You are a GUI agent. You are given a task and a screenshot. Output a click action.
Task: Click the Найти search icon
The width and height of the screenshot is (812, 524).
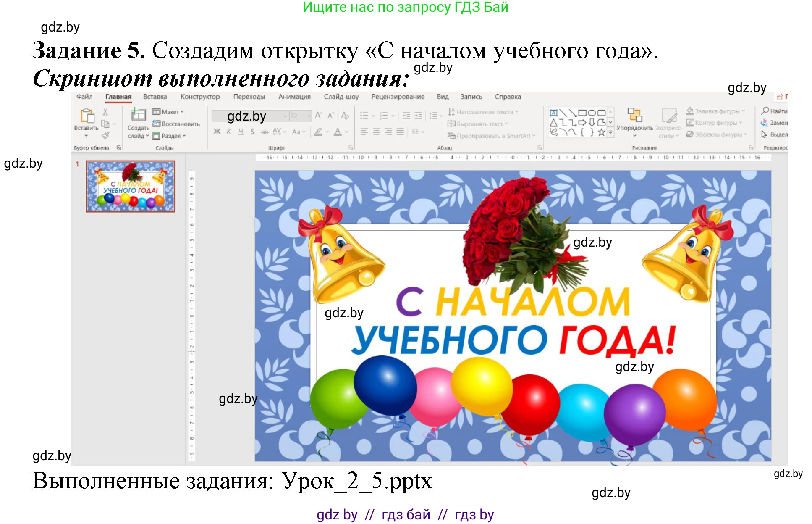coord(765,111)
